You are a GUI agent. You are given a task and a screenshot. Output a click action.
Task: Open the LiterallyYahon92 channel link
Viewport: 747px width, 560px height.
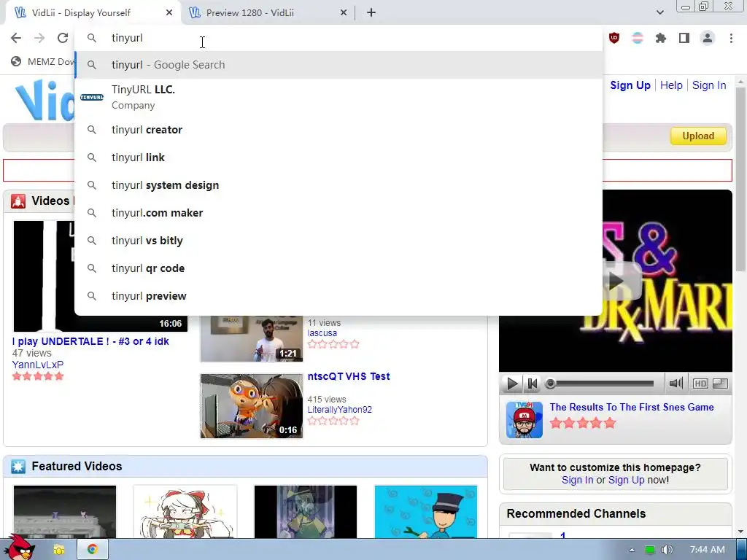(340, 410)
